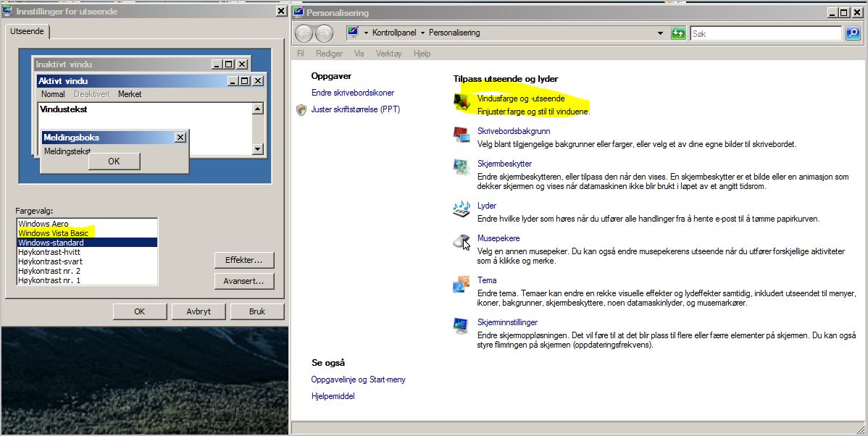Select Windows Vista Basic color scheme
This screenshot has width=868, height=436.
(x=87, y=233)
